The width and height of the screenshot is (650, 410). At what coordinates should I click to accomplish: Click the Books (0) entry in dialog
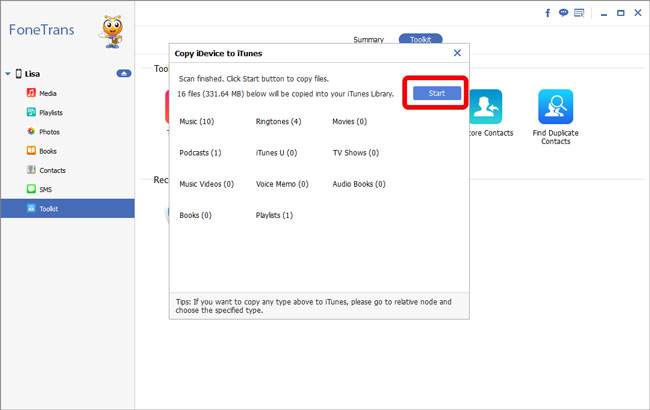(195, 215)
